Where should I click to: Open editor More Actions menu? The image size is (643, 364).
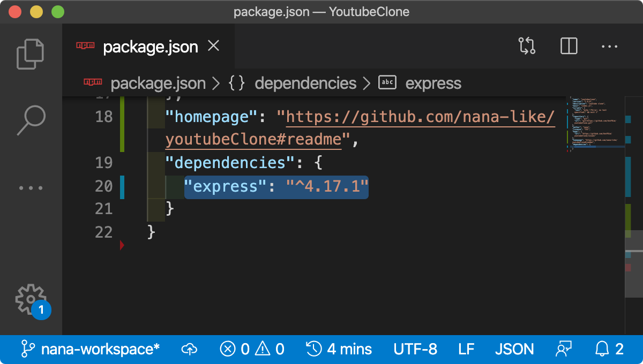610,47
